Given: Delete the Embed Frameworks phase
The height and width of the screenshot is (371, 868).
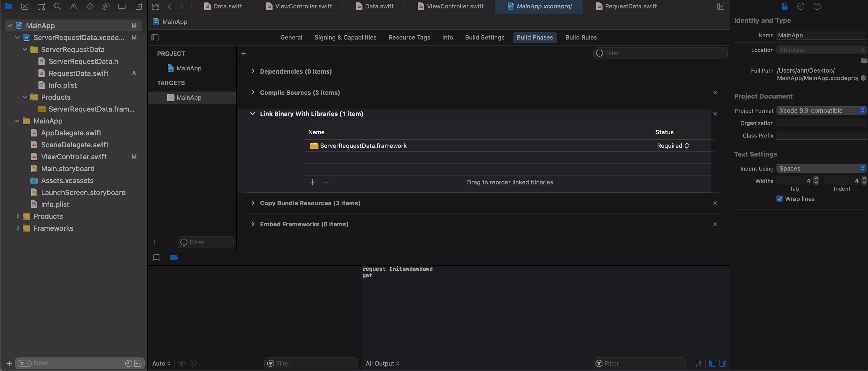Looking at the screenshot, I should [x=715, y=224].
